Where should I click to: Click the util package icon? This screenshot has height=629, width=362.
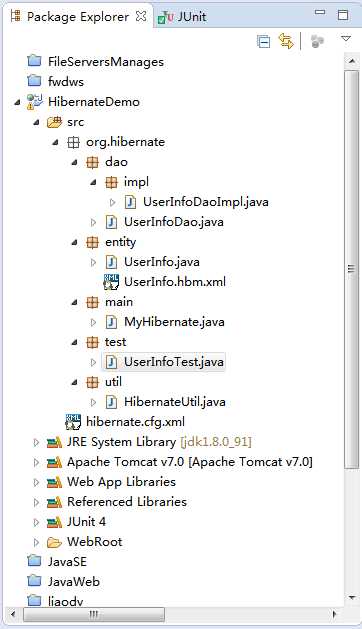92,382
